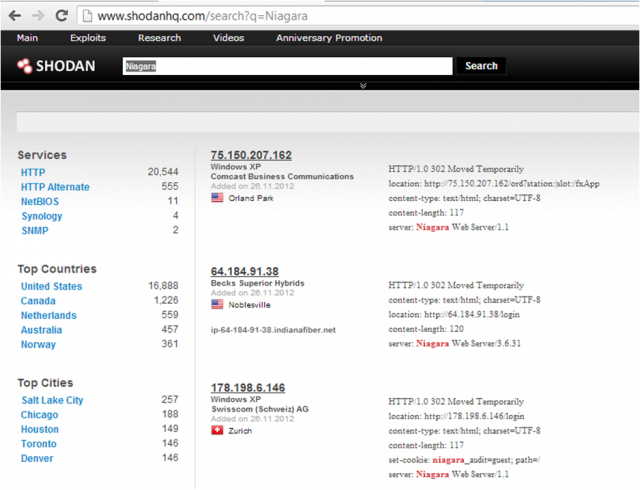Click the page icon in the address bar
Image resolution: width=640 pixels, height=490 pixels.
coord(87,16)
